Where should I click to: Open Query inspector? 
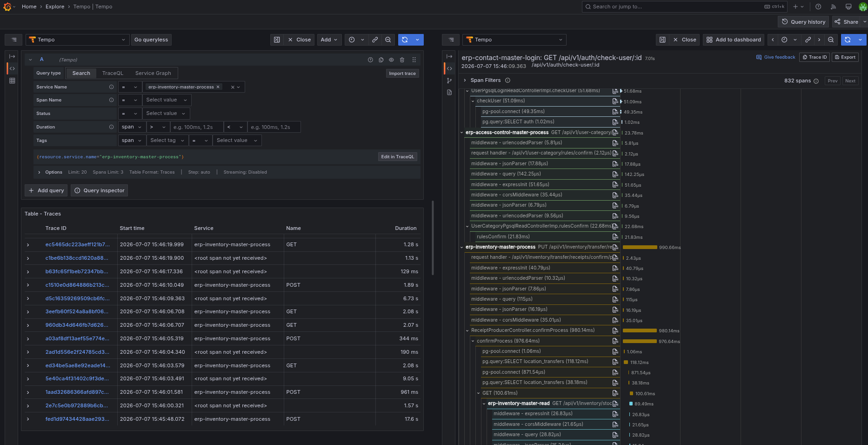(x=99, y=190)
